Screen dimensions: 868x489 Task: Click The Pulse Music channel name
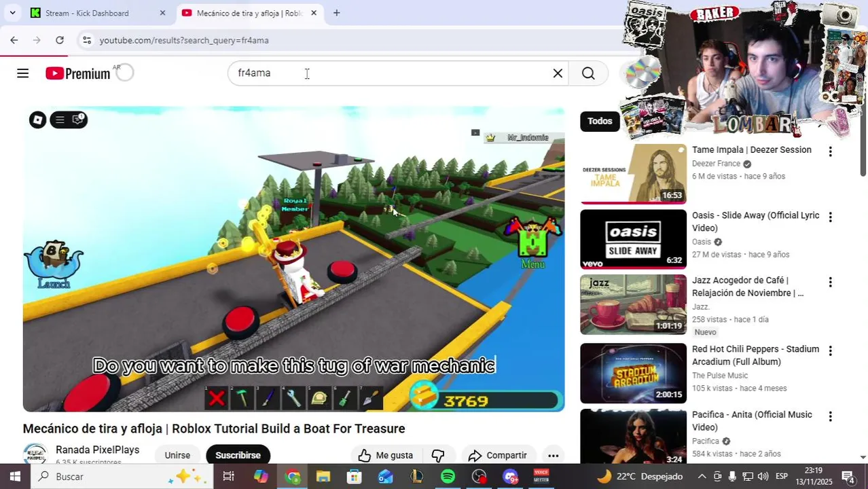pyautogui.click(x=720, y=376)
